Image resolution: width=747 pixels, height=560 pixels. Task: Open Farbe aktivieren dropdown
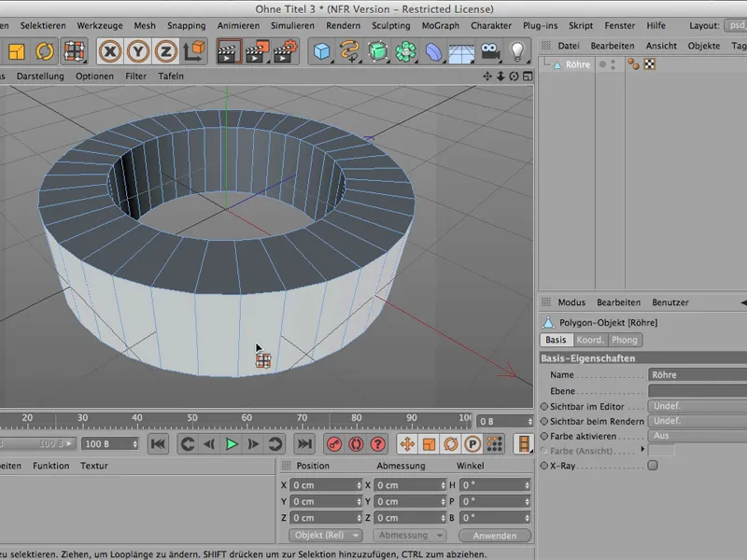pos(698,436)
